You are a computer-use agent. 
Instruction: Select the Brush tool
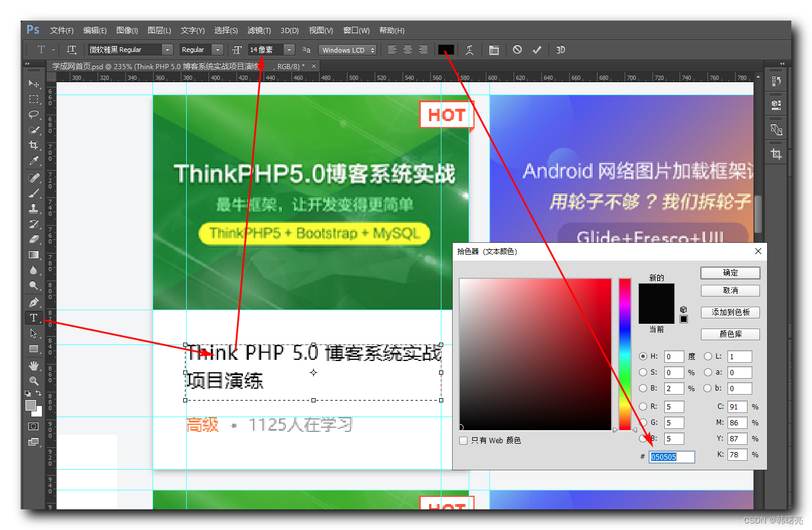[x=34, y=193]
